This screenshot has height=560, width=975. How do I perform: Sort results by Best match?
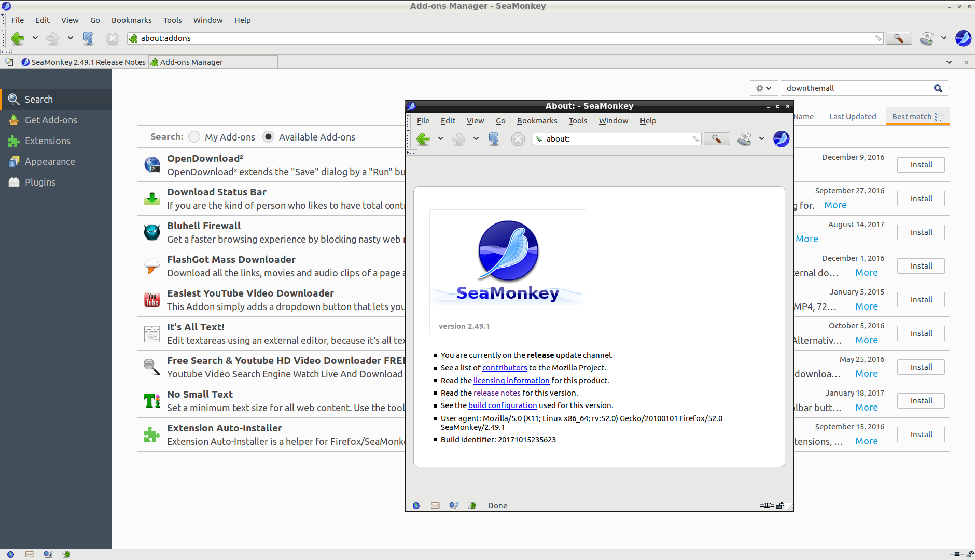[x=917, y=117]
